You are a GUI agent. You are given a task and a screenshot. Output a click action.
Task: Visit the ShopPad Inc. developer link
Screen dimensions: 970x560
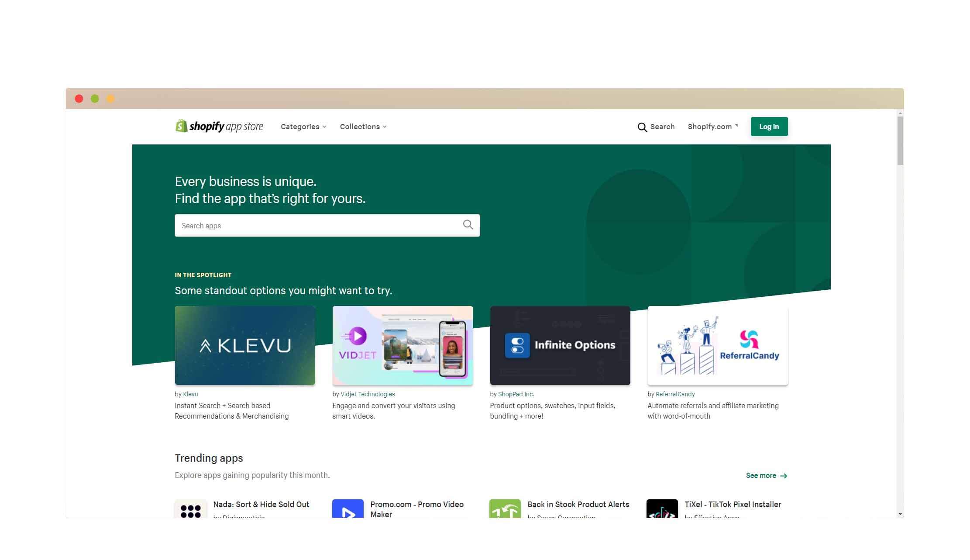[x=516, y=394]
